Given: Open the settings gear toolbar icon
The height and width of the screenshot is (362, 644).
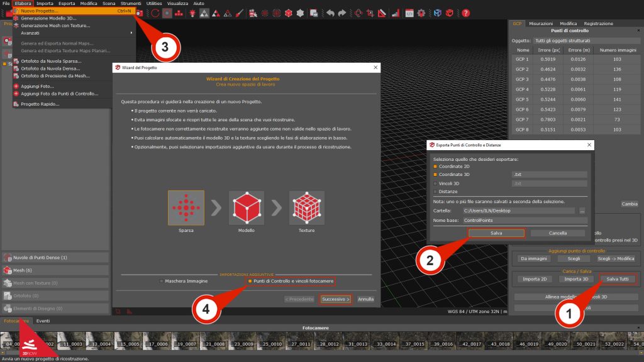Looking at the screenshot, I should pyautogui.click(x=421, y=13).
